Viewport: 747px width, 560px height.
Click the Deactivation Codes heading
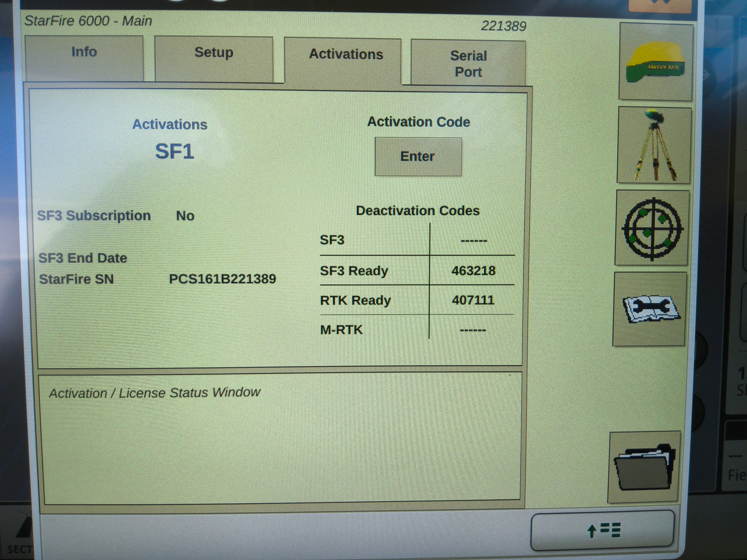point(418,211)
